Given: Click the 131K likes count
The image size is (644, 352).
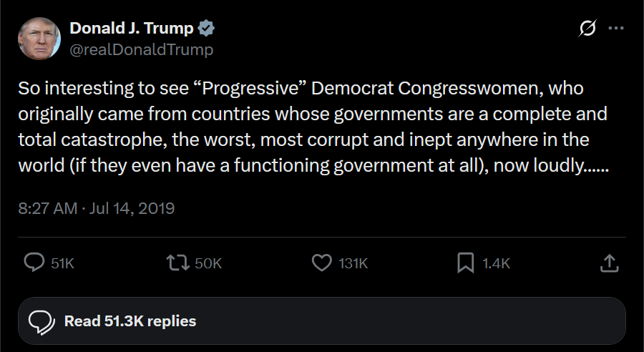Looking at the screenshot, I should [353, 263].
